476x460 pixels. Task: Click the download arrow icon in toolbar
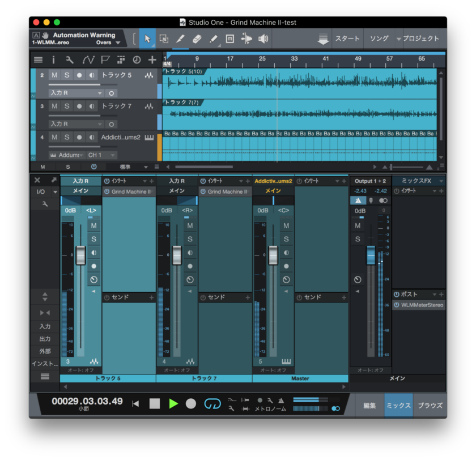[x=323, y=39]
